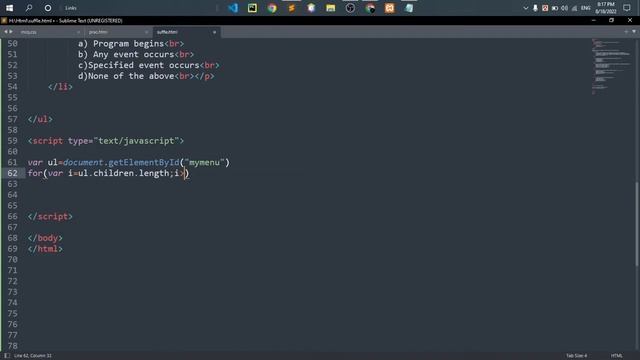Open the network signal tray icon

click(574, 8)
